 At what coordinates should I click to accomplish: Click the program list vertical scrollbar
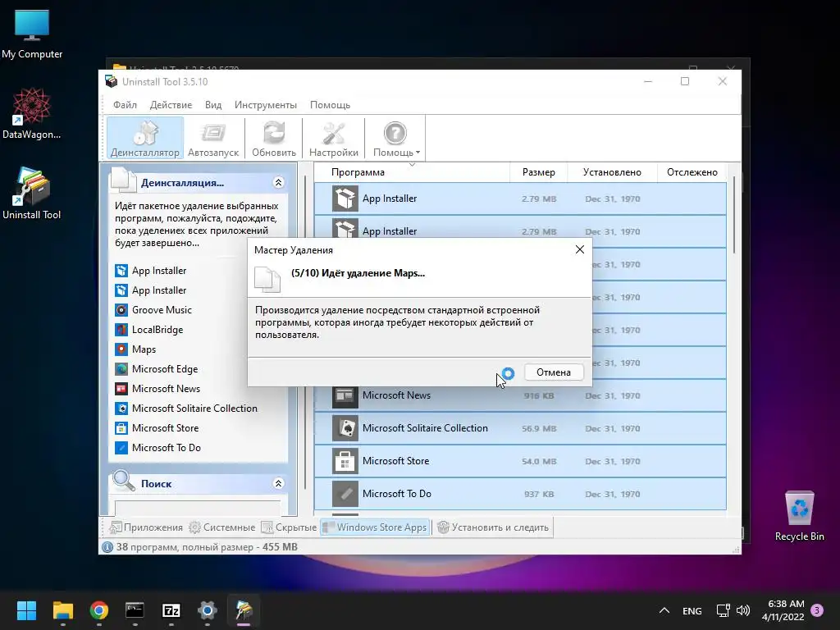(x=733, y=214)
